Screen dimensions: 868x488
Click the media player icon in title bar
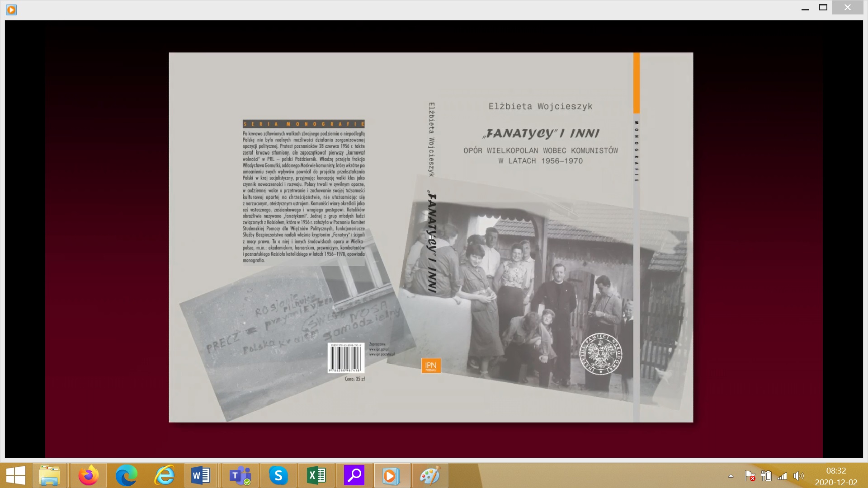(11, 9)
